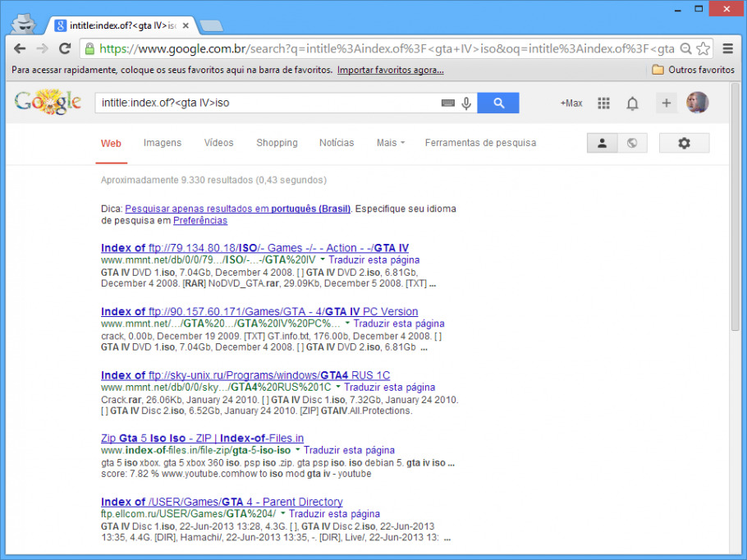
Task: Close the intitle:index.of browser tab
Action: (x=186, y=25)
